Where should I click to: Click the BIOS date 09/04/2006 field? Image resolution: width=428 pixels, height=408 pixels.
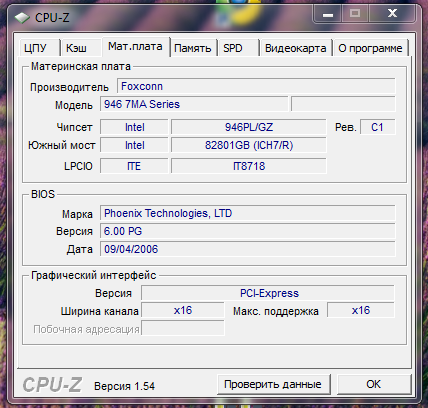248,249
